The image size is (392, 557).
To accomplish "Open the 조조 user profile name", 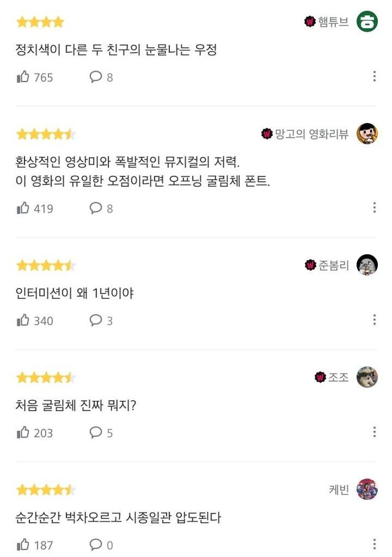I will pos(338,377).
